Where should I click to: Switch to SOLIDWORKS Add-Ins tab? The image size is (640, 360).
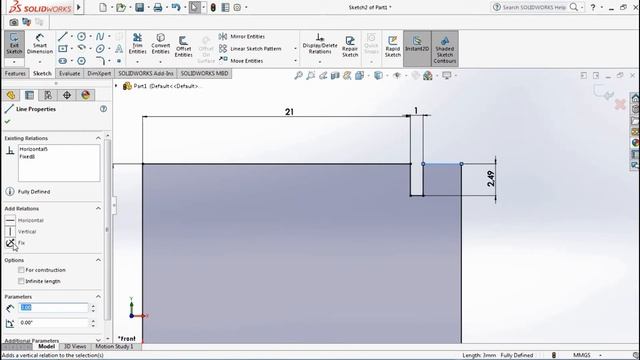(x=146, y=73)
